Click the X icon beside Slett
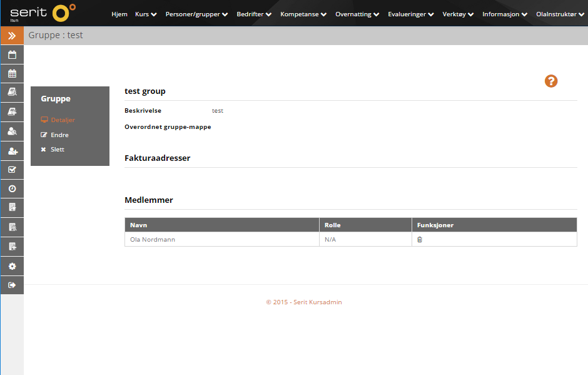588x375 pixels. tap(44, 150)
